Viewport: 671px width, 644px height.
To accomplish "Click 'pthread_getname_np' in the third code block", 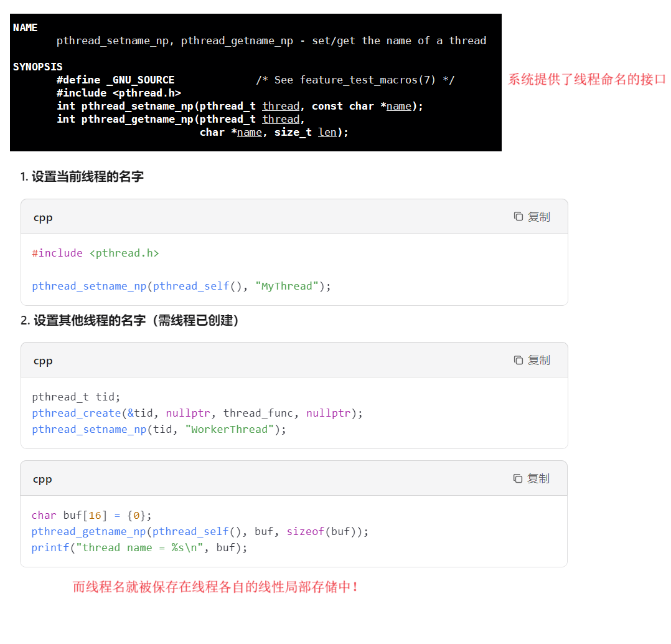I will 88,531.
